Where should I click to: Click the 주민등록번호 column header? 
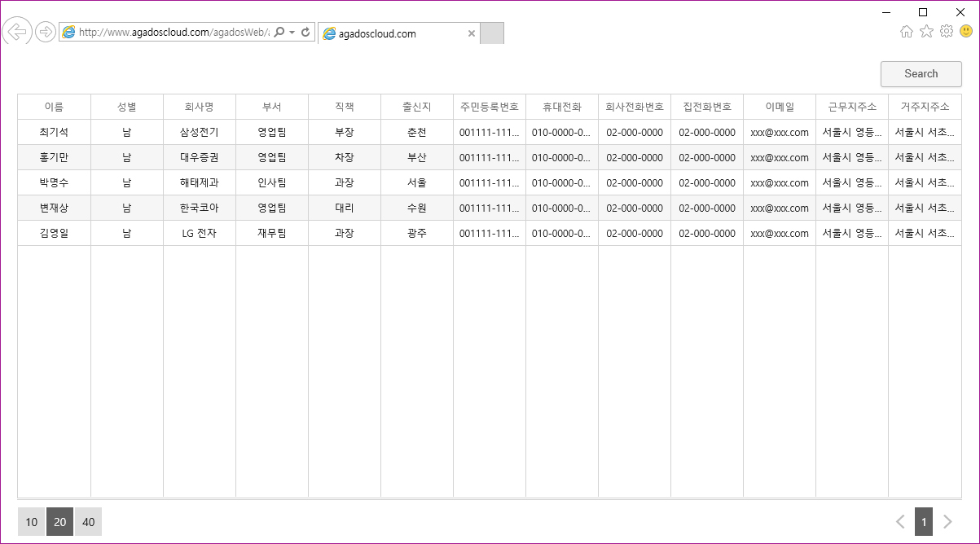pyautogui.click(x=489, y=107)
